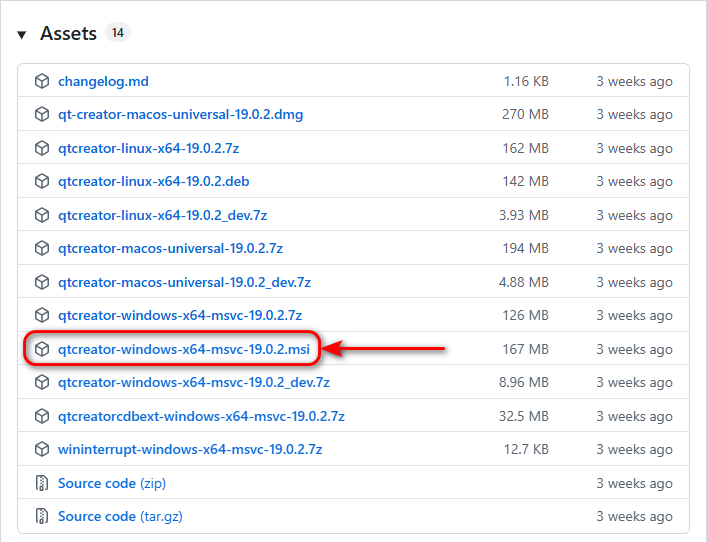The width and height of the screenshot is (707, 542).
Task: Click the Assets heading text
Action: coord(69,33)
